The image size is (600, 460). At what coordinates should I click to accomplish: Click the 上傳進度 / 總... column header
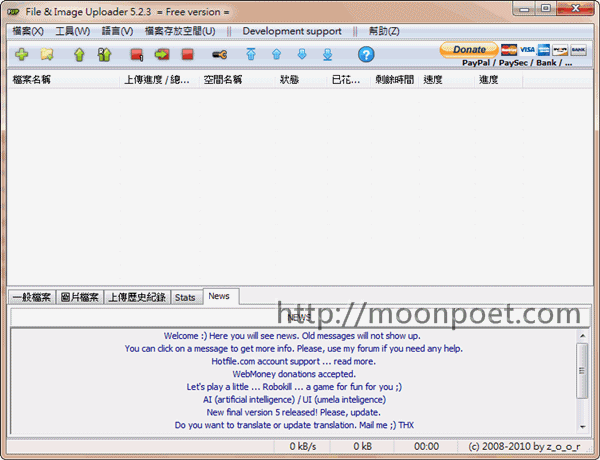point(159,80)
